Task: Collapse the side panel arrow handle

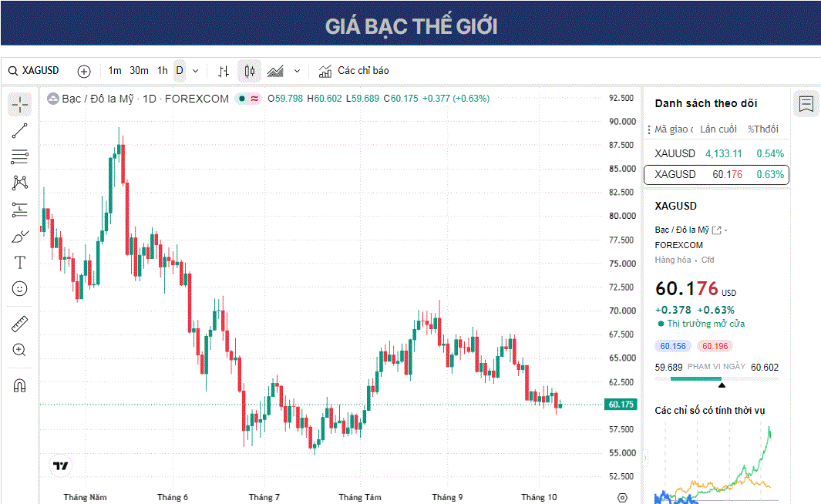Action: (645, 458)
